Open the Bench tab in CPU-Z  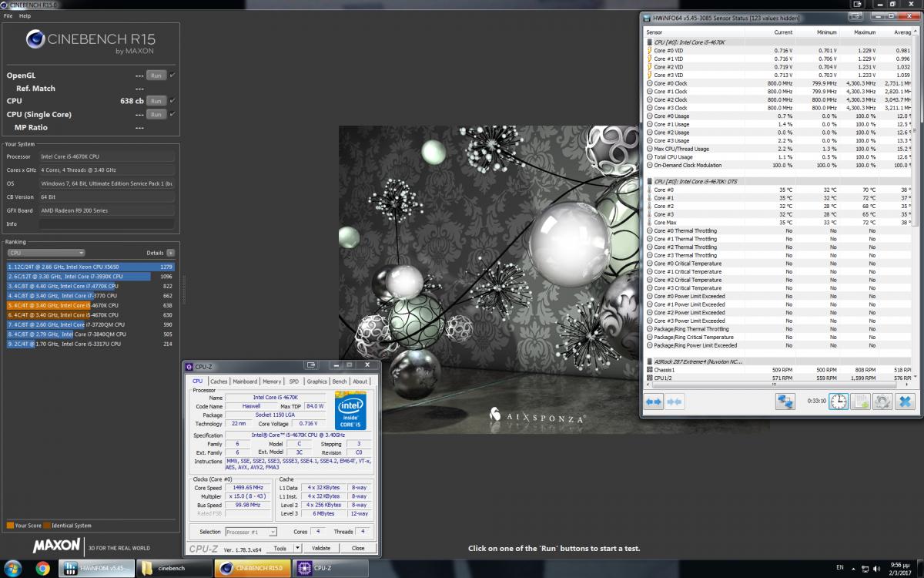pyautogui.click(x=340, y=381)
